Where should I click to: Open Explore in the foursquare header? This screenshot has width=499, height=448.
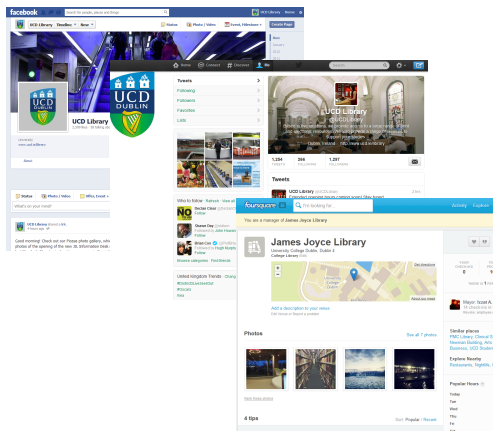(480, 205)
